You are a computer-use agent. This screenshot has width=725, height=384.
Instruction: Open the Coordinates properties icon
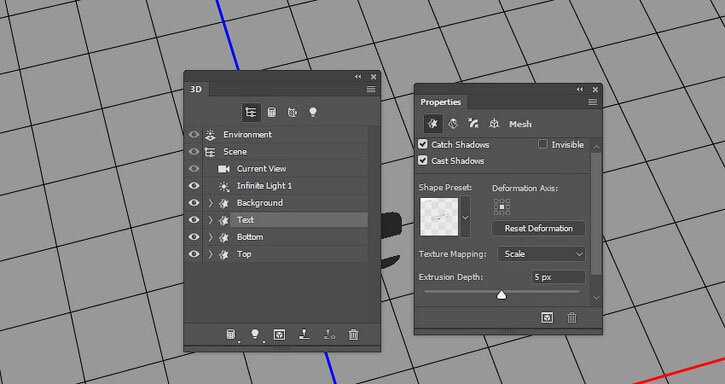pos(494,124)
